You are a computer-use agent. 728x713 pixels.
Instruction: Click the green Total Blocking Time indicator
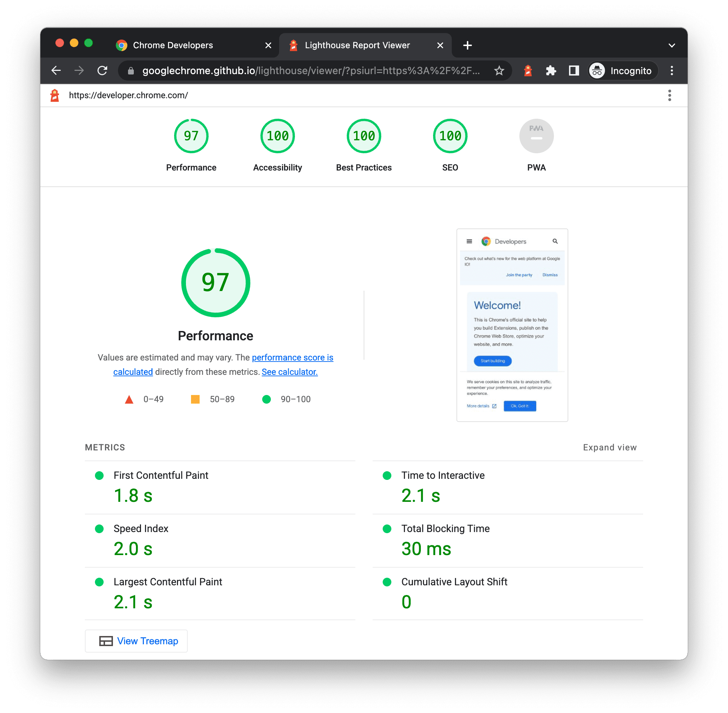pyautogui.click(x=387, y=527)
